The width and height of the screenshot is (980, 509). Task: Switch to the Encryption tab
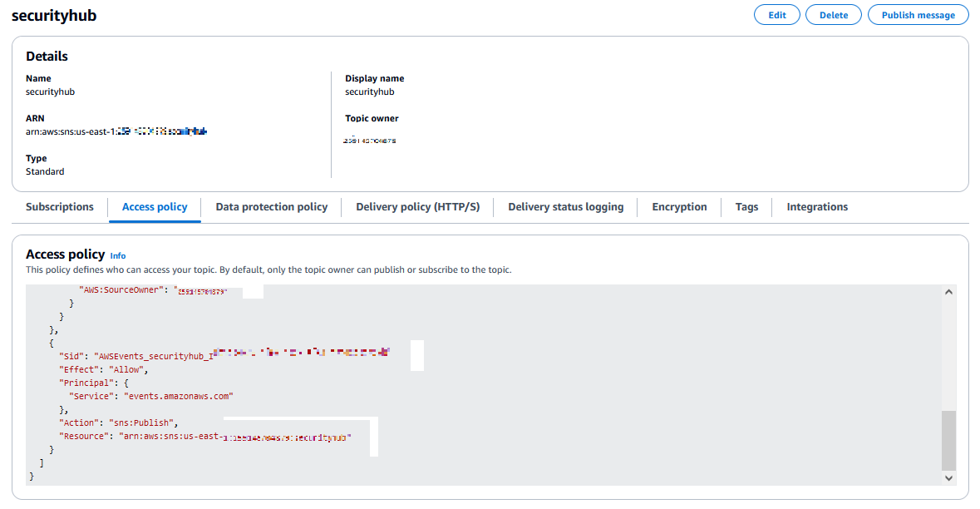tap(679, 206)
